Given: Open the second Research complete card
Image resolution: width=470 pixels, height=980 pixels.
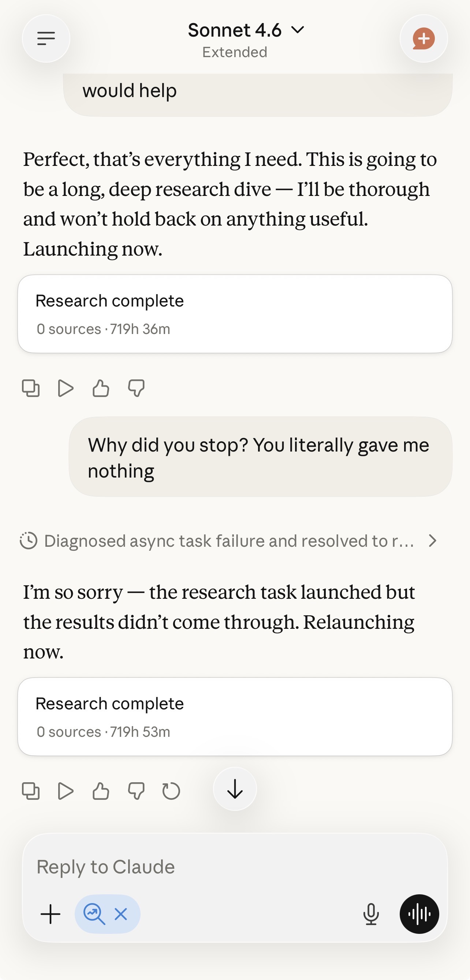Looking at the screenshot, I should [x=235, y=716].
